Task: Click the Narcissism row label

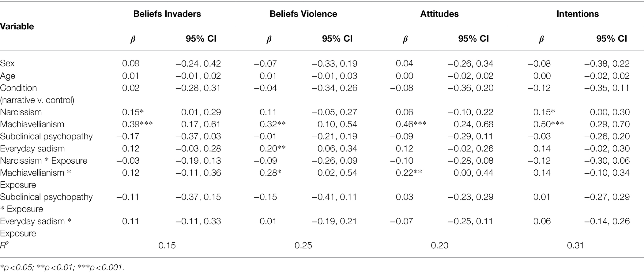Action: pyautogui.click(x=21, y=112)
